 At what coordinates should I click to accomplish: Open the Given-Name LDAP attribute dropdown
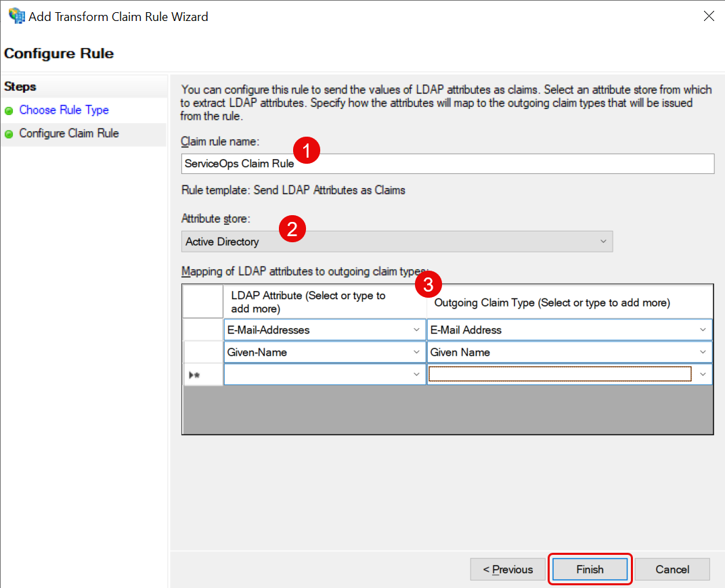(416, 353)
